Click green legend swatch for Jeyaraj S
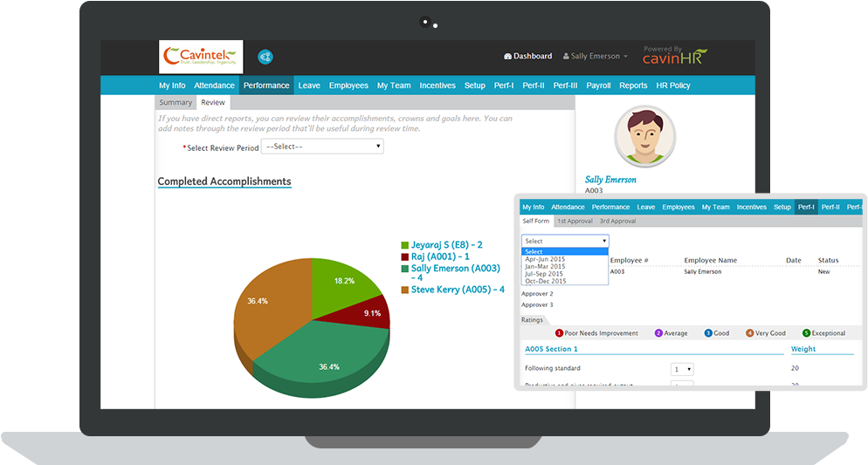868x465 pixels. (x=404, y=245)
